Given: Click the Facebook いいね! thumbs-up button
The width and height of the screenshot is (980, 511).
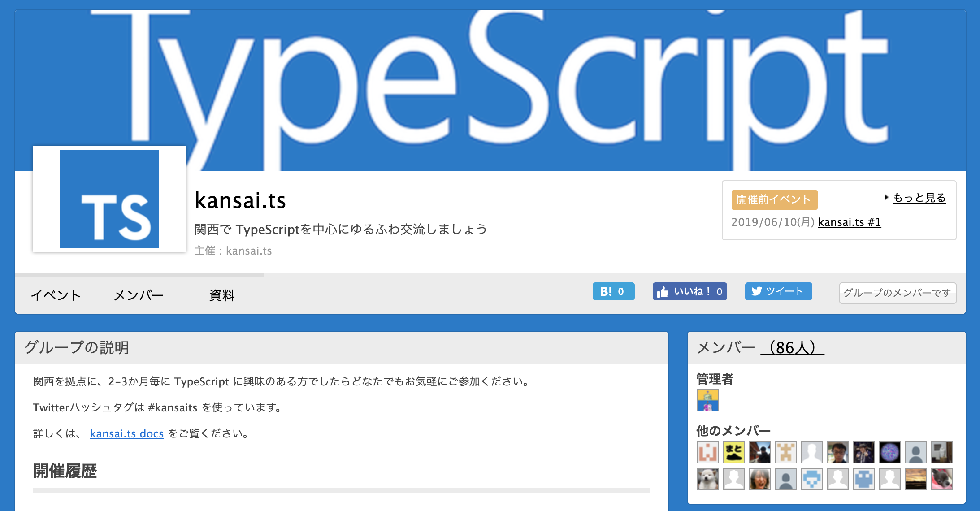Looking at the screenshot, I should (689, 291).
